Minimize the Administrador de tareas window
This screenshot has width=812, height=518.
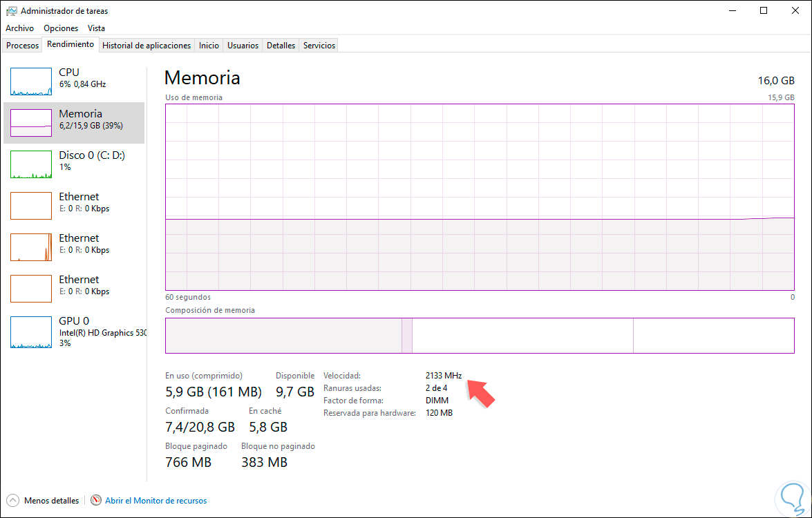click(x=733, y=10)
